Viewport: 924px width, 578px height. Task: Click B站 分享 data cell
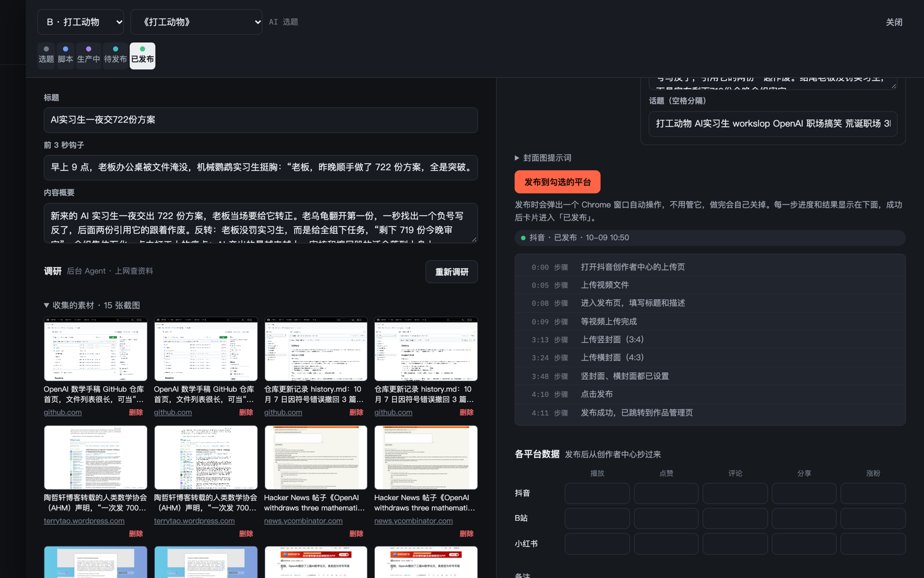click(804, 518)
